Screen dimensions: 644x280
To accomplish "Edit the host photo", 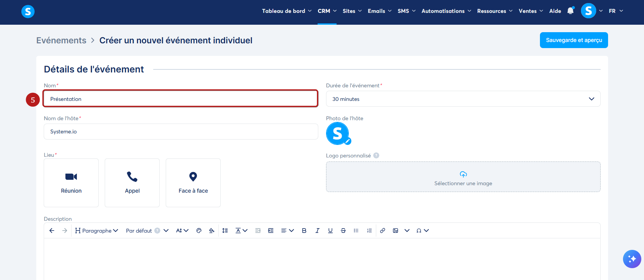I will [x=348, y=142].
